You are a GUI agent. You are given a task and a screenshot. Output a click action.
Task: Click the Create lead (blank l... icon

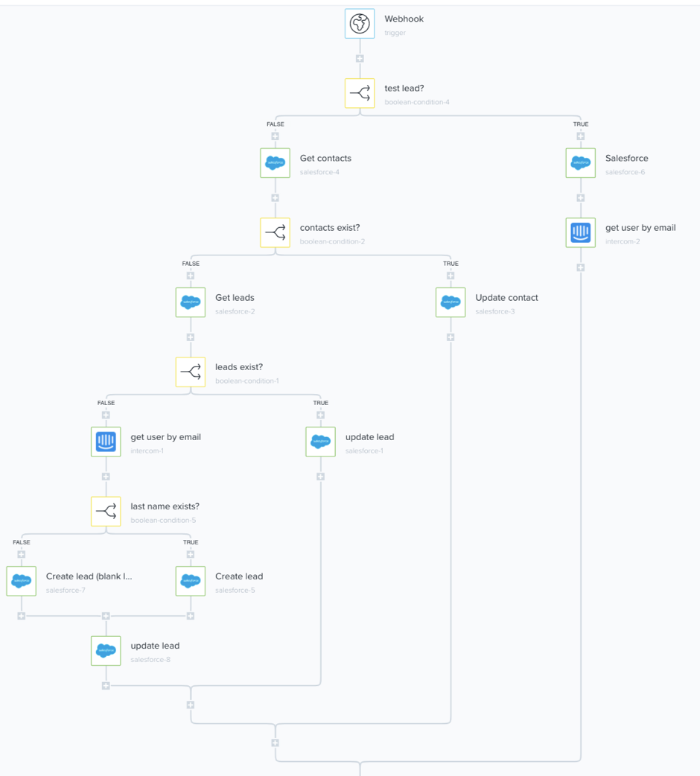[x=22, y=581]
